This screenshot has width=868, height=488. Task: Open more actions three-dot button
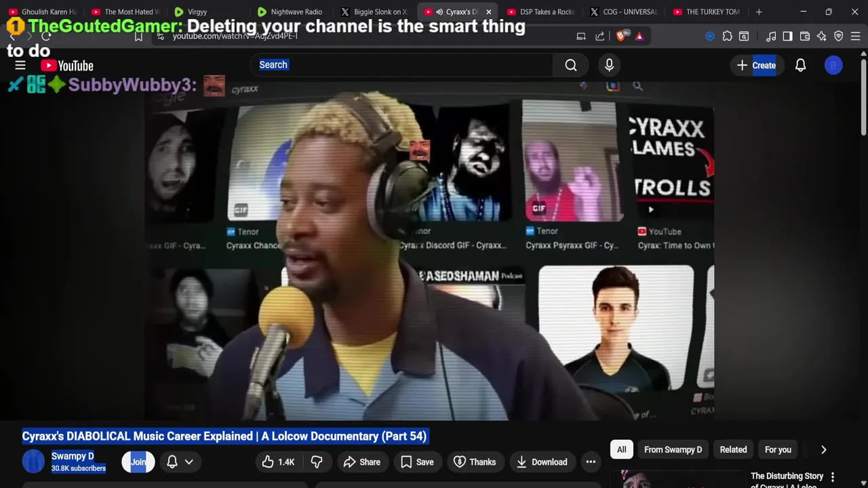pyautogui.click(x=591, y=462)
